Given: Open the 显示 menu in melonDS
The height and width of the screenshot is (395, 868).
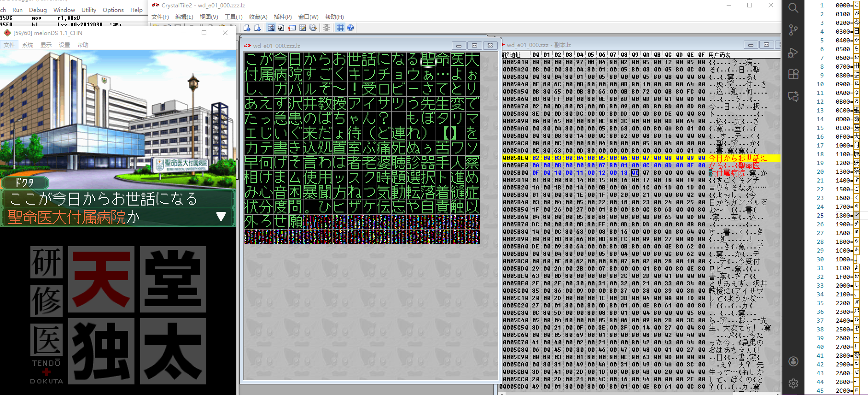Looking at the screenshot, I should (46, 45).
